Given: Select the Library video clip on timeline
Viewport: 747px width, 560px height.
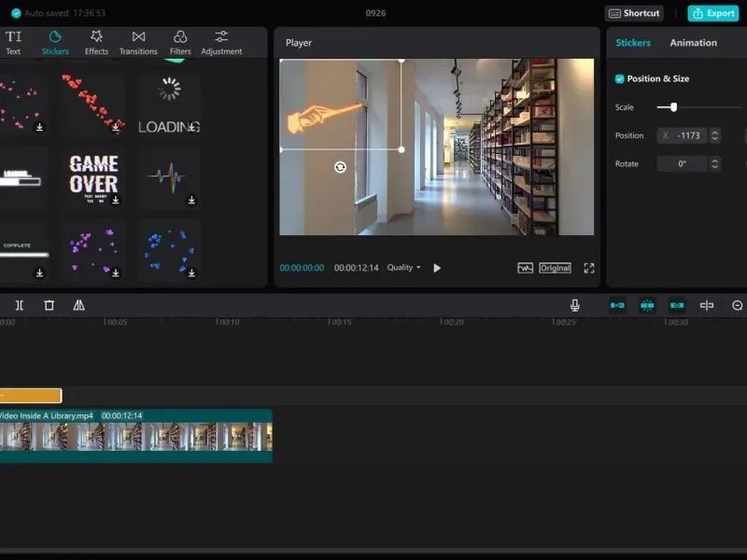Looking at the screenshot, I should pos(135,435).
